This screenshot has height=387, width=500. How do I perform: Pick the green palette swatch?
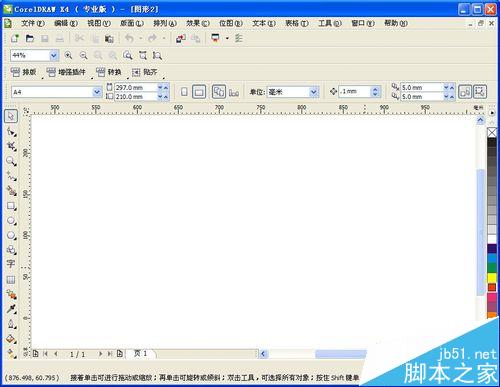click(x=492, y=268)
